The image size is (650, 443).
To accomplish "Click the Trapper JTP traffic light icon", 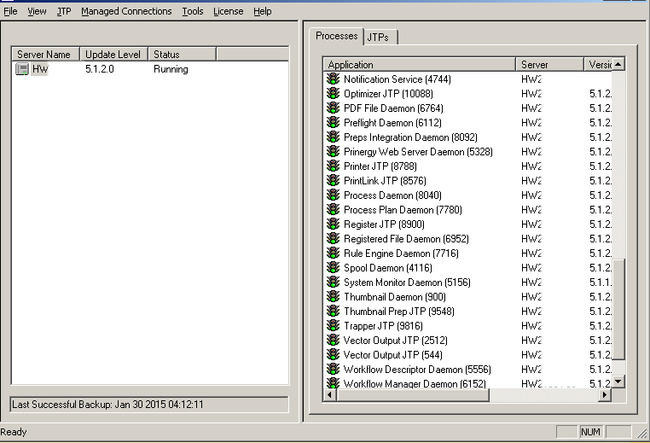I will [333, 326].
